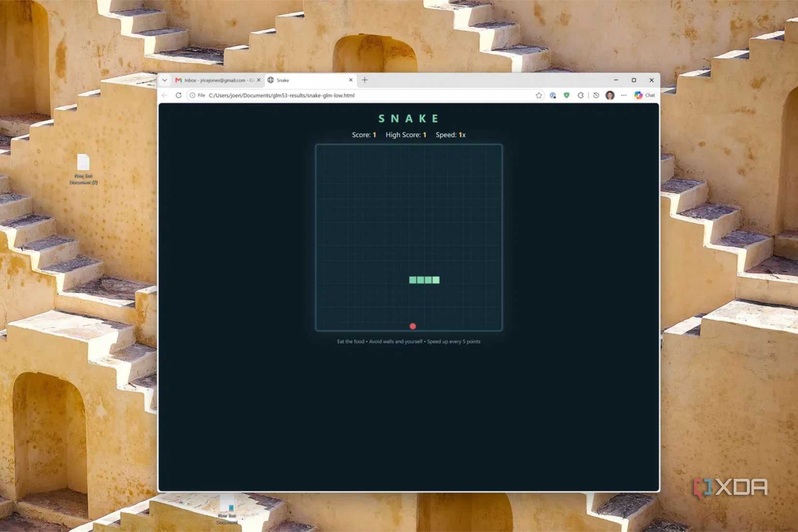Click the instructions text below the board
Viewport: 798px width, 532px height.
(409, 341)
